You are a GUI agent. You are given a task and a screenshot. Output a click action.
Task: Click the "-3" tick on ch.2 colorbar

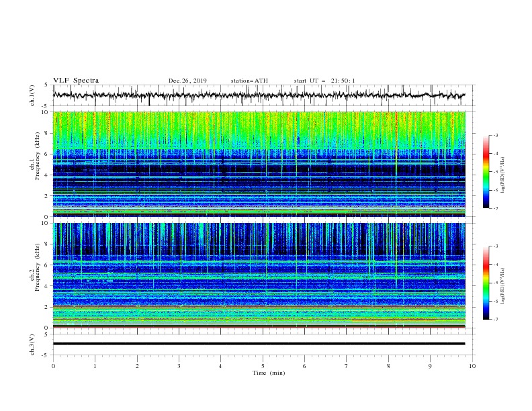click(x=495, y=246)
